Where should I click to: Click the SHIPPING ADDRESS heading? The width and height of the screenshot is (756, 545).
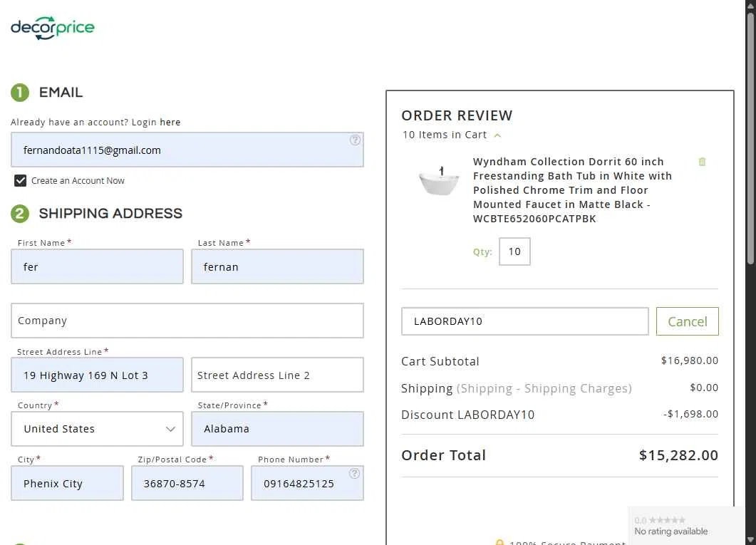tap(110, 214)
